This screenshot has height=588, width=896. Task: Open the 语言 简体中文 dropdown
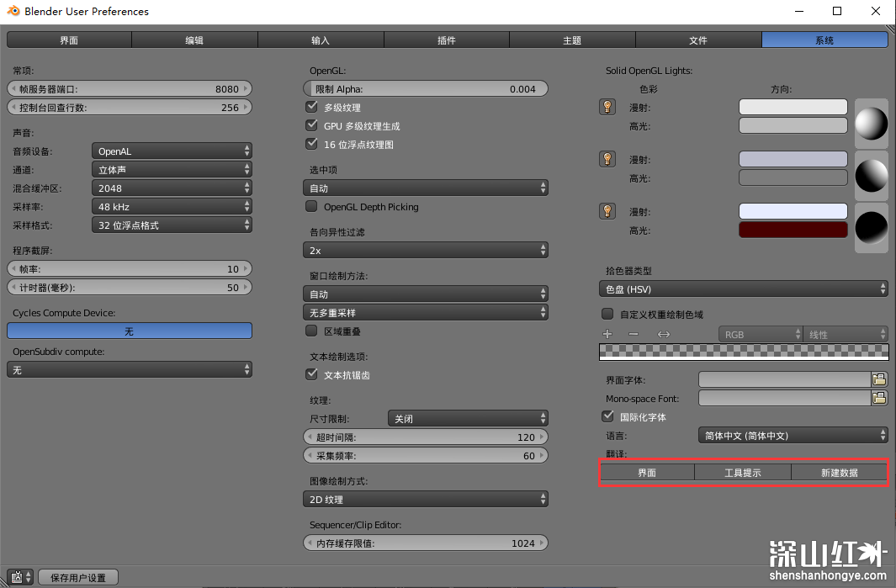click(x=793, y=436)
